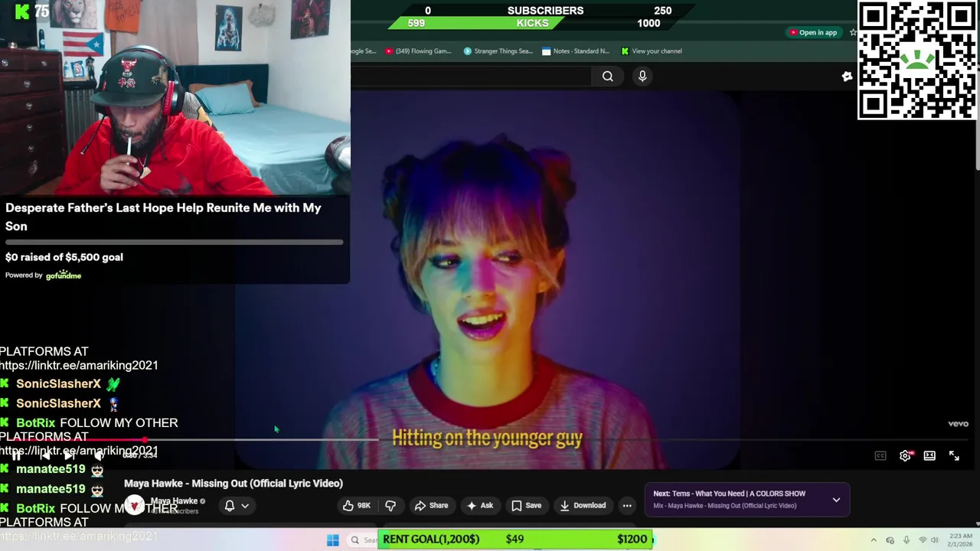Screen dimensions: 980x551
Task: Expand the notification preferences chevron
Action: pyautogui.click(x=245, y=505)
